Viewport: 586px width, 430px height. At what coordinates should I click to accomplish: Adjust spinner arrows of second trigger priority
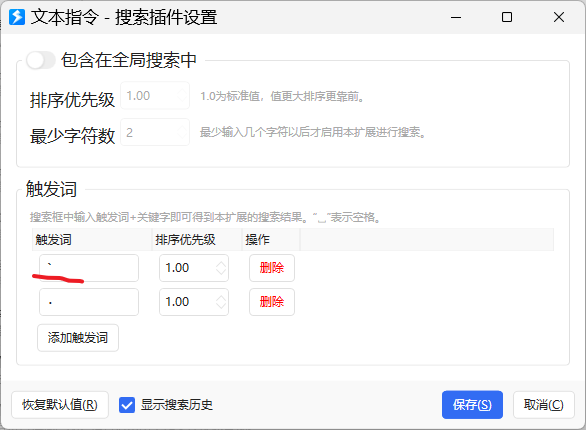tap(221, 302)
